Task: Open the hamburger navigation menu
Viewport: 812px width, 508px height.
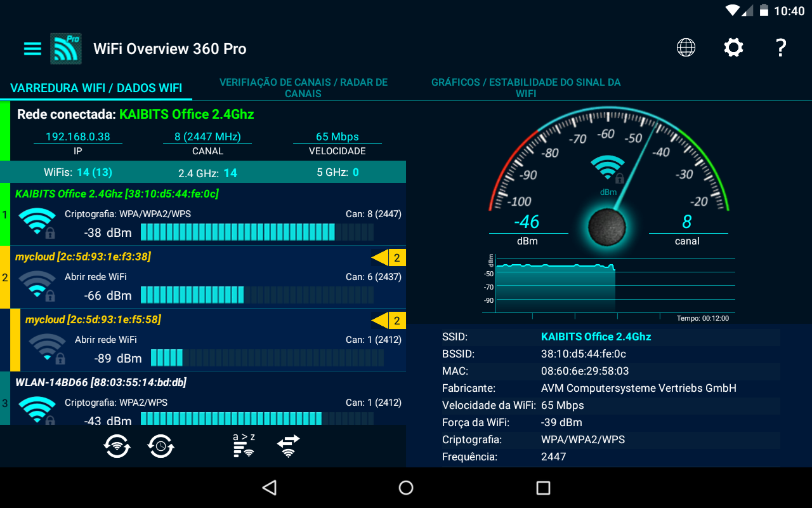Action: click(32, 49)
